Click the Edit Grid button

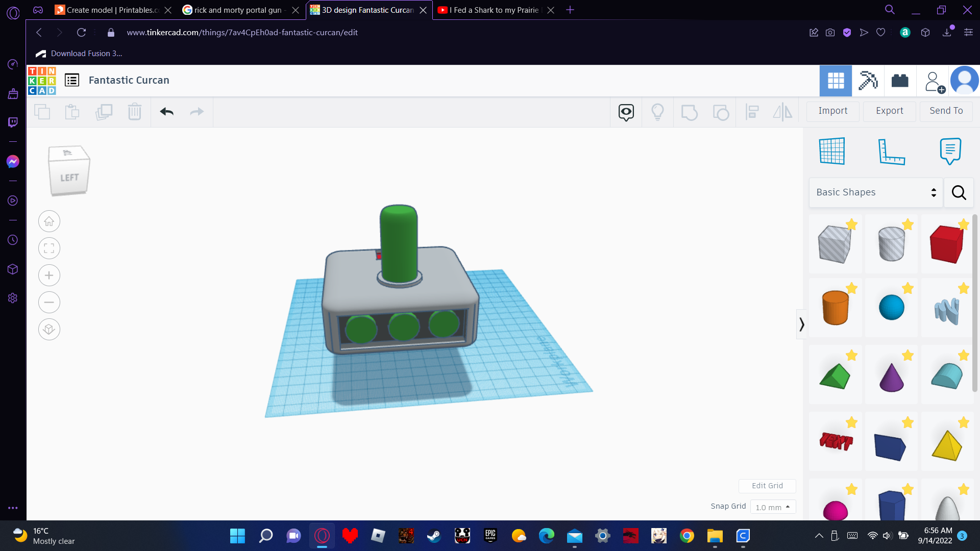click(x=767, y=486)
